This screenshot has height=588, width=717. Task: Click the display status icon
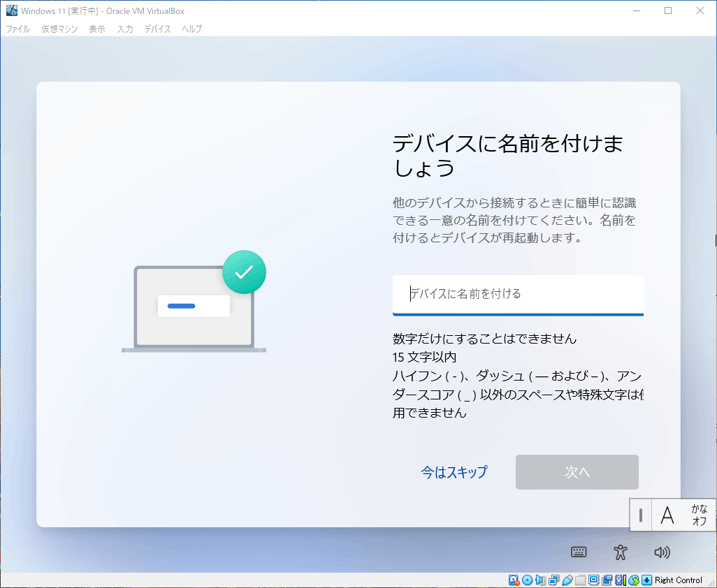(593, 580)
